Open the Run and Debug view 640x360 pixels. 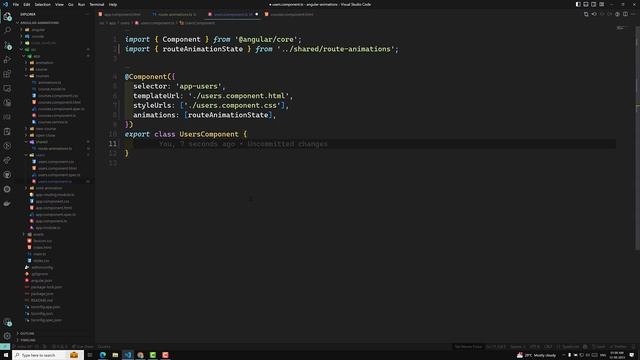(7, 60)
